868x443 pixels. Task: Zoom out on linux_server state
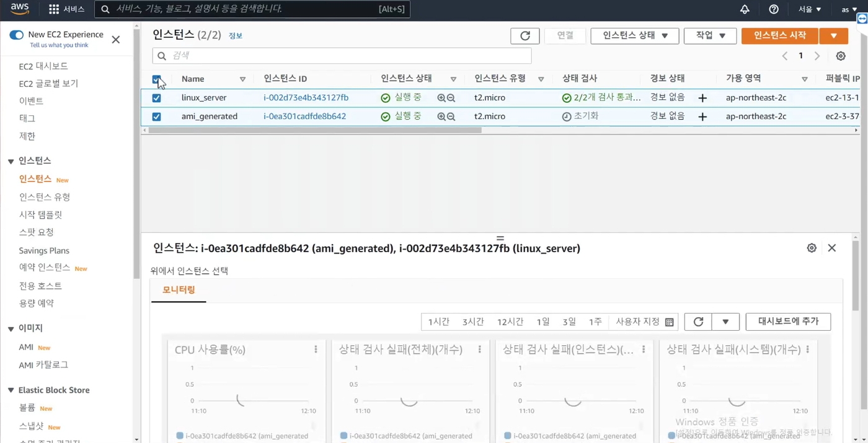click(451, 98)
